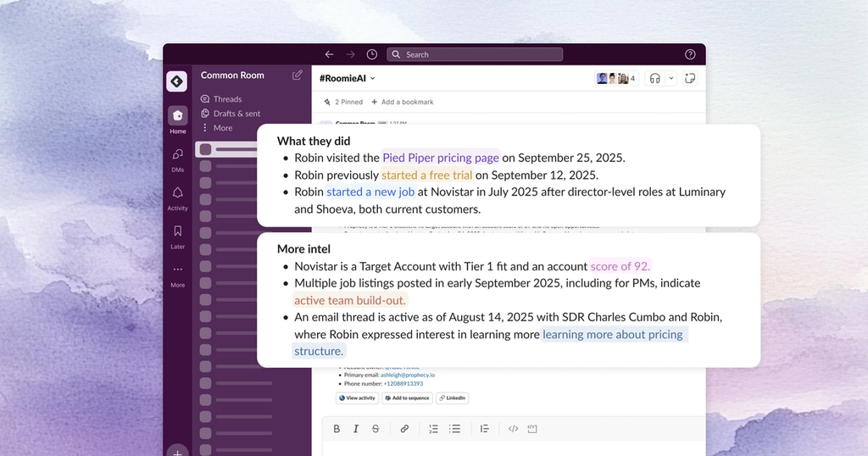Insert a bulleted list
This screenshot has width=868, height=456.
(454, 429)
